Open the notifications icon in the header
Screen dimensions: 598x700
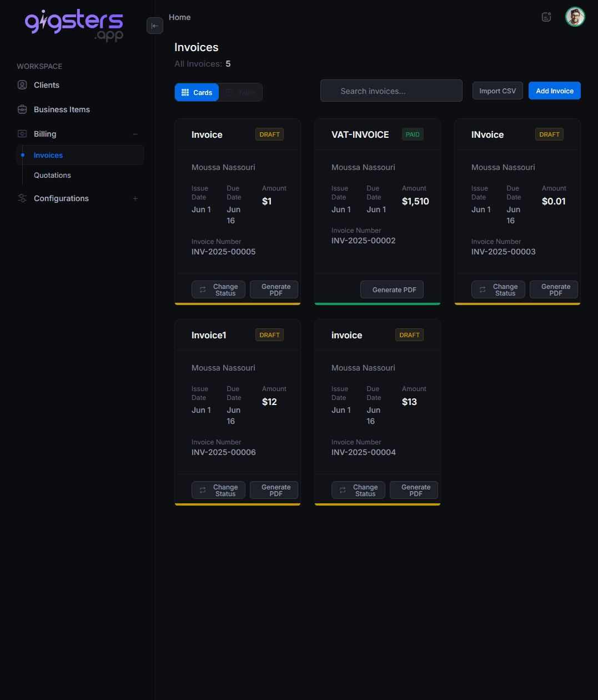point(546,17)
